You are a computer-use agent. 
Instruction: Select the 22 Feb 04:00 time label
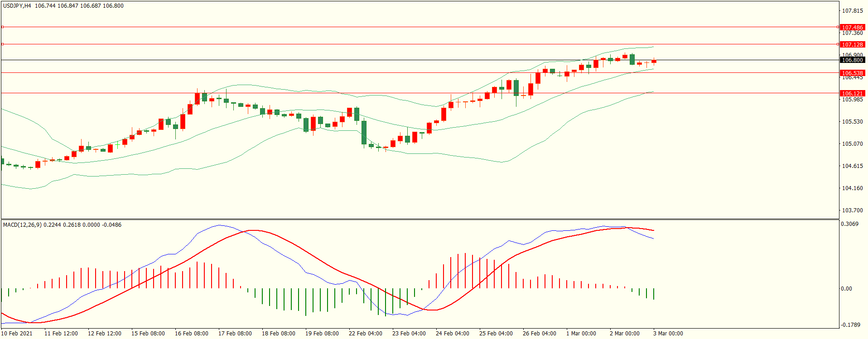coord(365,334)
